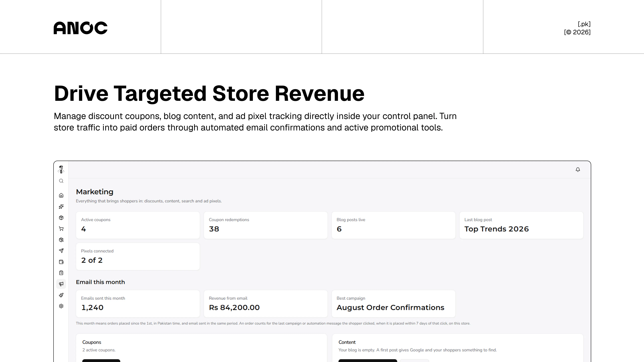644x362 pixels.
Task: Click '2 active coupons.' text
Action: click(x=99, y=350)
